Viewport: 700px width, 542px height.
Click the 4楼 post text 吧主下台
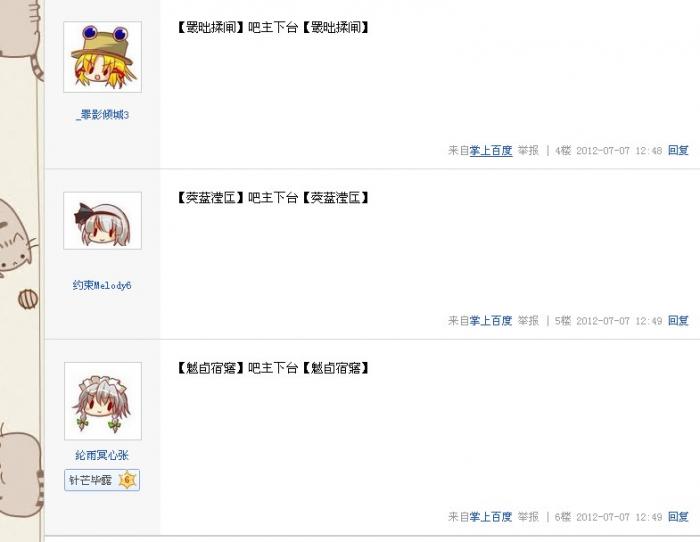[273, 28]
